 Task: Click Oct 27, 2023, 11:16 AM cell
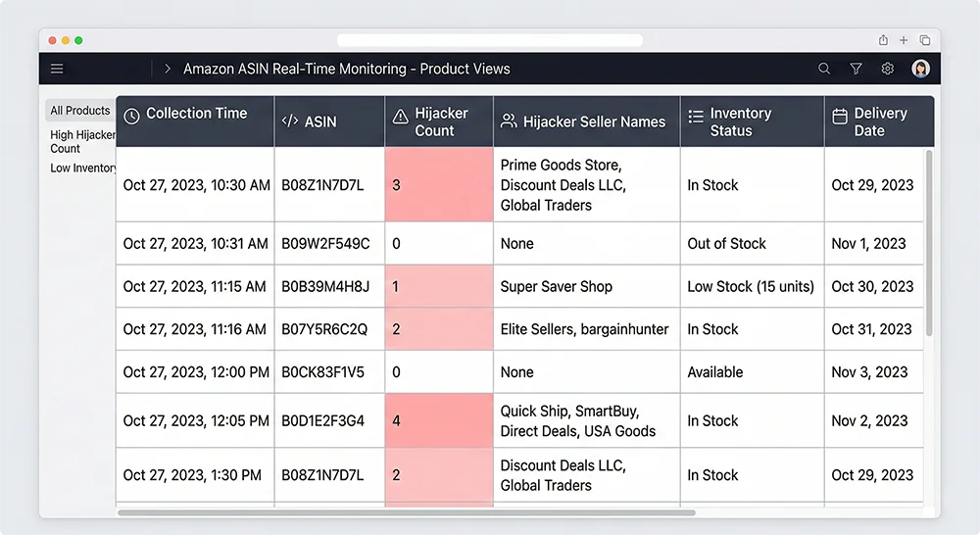pyautogui.click(x=195, y=329)
